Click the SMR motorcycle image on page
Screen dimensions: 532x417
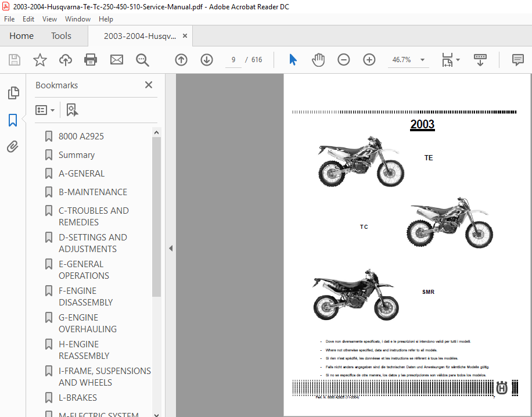(355, 294)
